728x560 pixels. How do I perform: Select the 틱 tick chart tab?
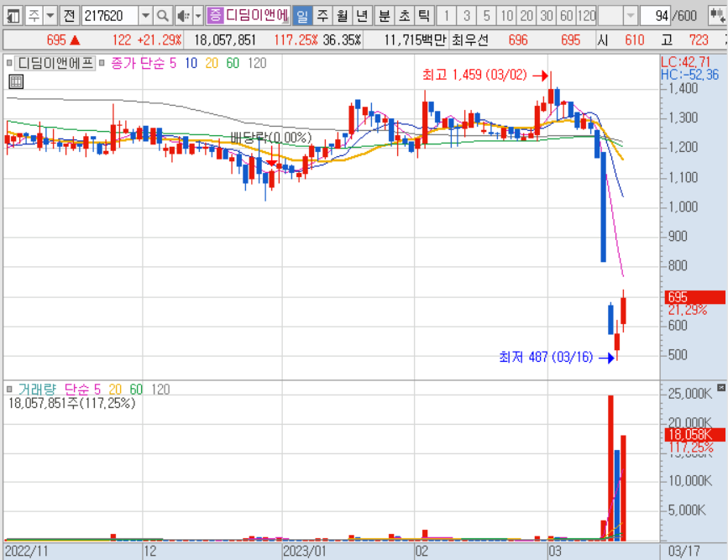point(424,16)
